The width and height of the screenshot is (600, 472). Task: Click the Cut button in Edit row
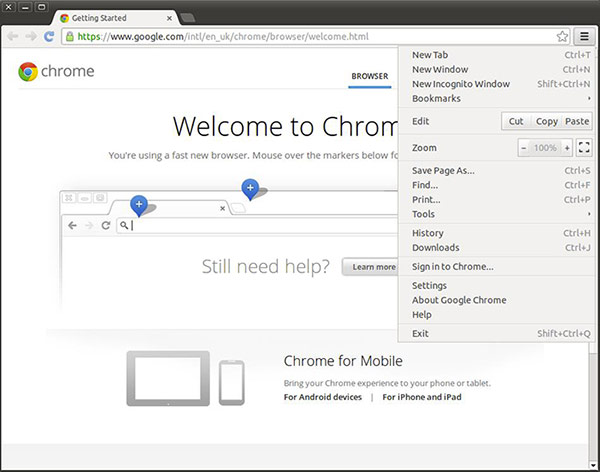(515, 121)
